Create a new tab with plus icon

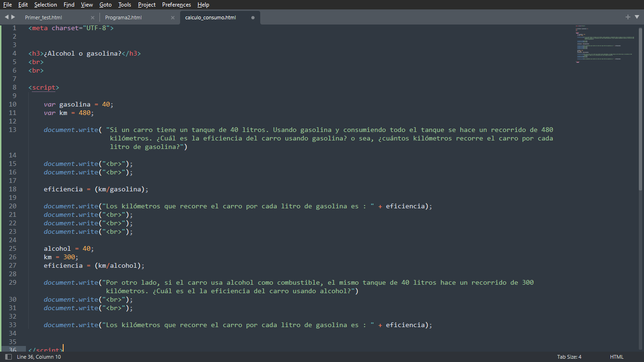[627, 17]
